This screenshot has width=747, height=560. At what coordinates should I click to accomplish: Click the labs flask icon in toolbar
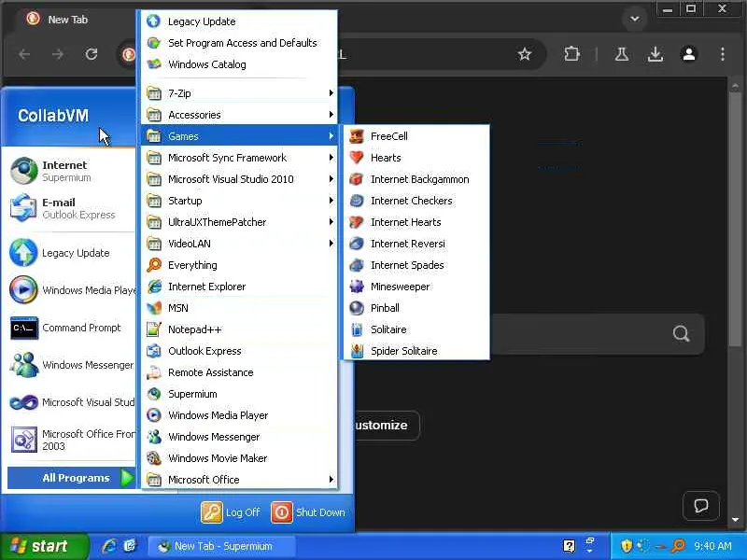click(x=621, y=54)
